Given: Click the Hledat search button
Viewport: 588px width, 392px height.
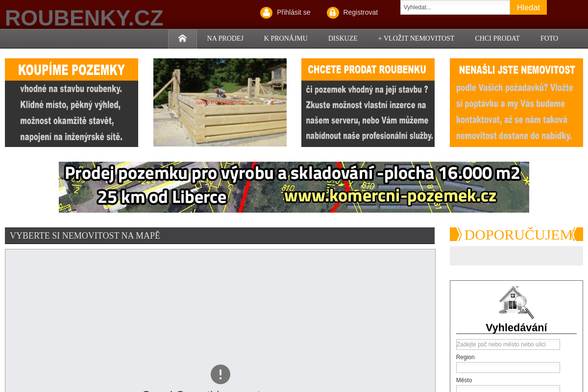Looking at the screenshot, I should click(528, 7).
